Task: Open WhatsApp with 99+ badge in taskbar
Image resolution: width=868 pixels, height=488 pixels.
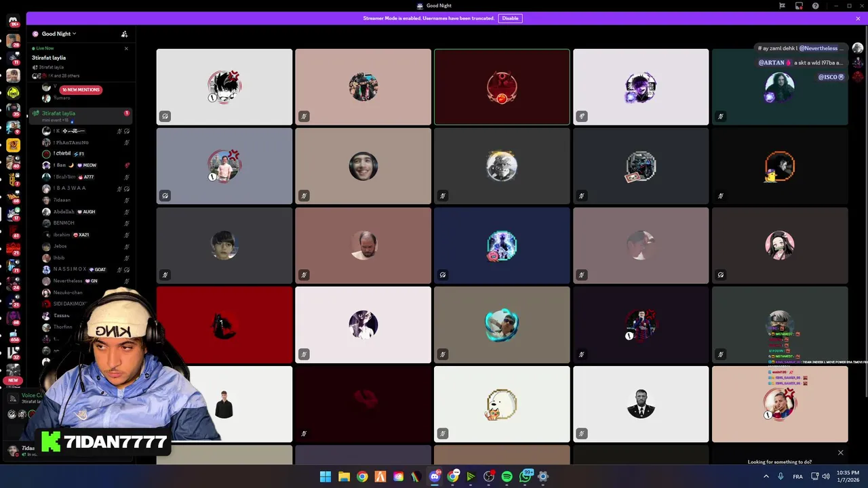Action: click(x=525, y=476)
